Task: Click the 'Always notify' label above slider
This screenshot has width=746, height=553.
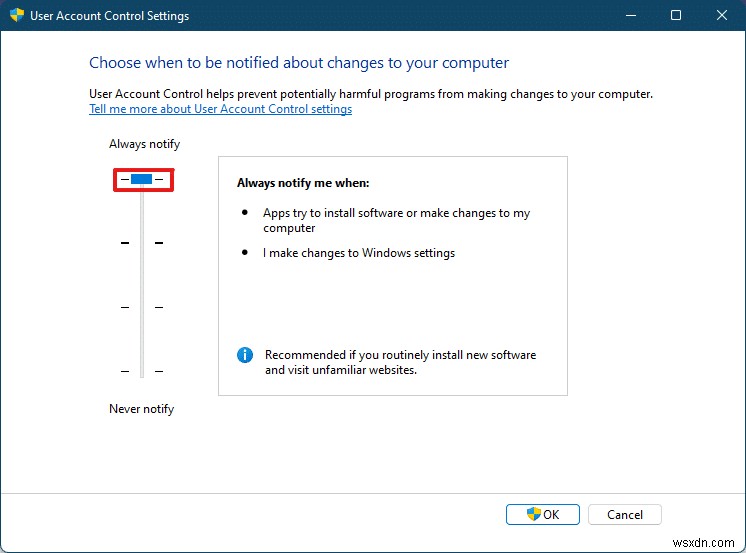Action: pos(145,144)
